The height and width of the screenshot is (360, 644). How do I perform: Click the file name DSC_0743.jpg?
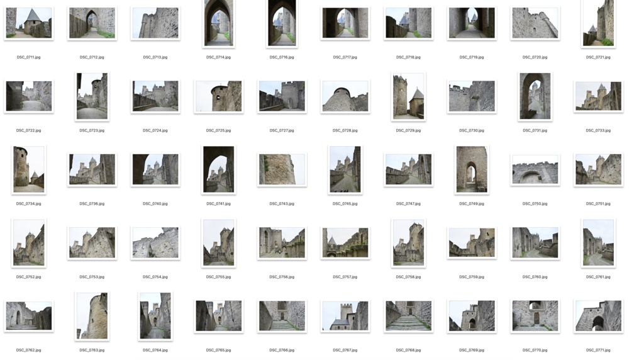pos(282,203)
